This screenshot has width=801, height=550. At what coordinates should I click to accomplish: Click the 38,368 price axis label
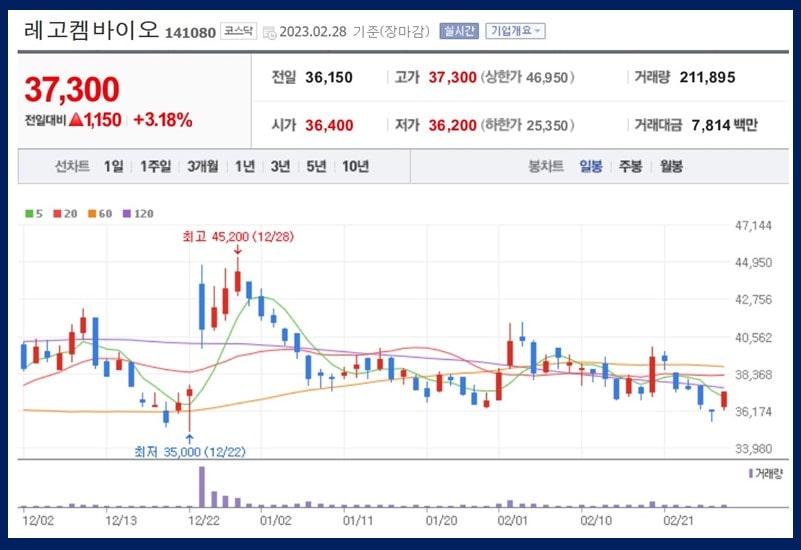(753, 375)
